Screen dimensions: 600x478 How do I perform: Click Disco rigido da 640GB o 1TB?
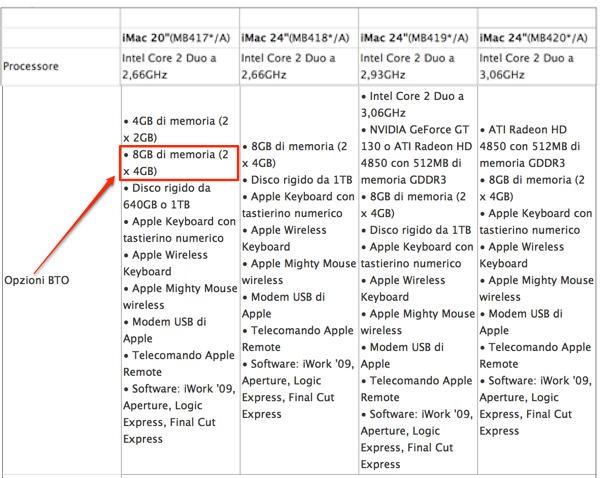click(x=167, y=196)
